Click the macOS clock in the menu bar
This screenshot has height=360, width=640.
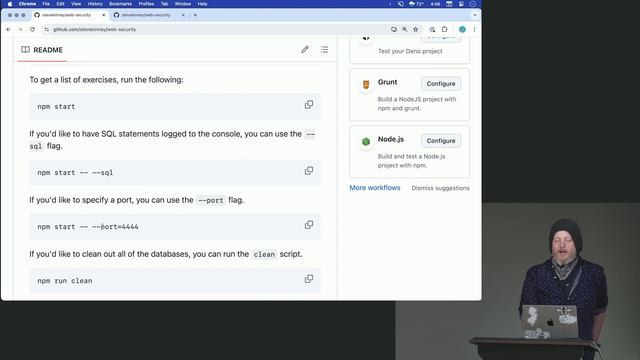[x=435, y=4]
